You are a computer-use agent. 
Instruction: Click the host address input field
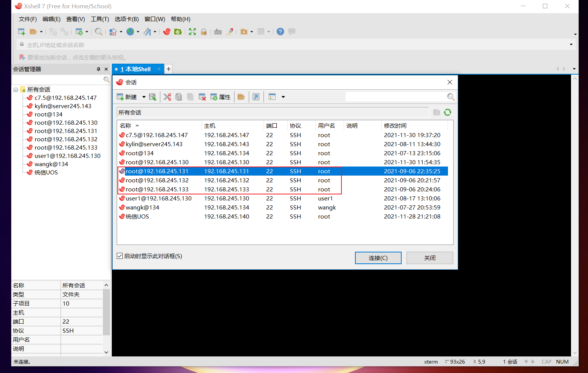[x=296, y=45]
